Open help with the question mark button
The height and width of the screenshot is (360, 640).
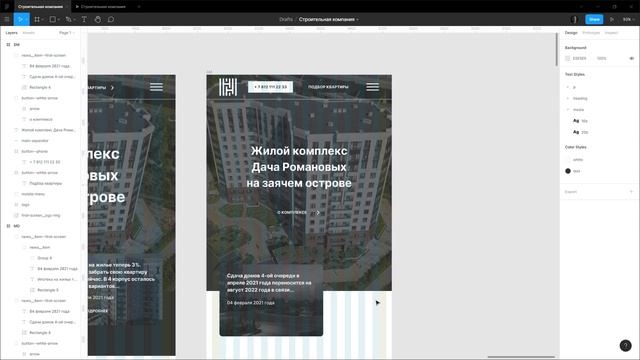click(x=625, y=345)
